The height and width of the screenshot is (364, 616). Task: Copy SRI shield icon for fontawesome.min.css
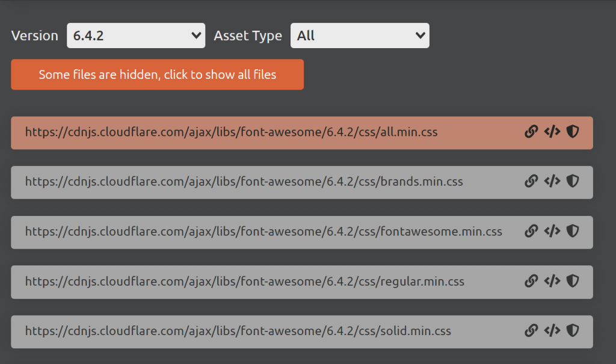pos(573,231)
